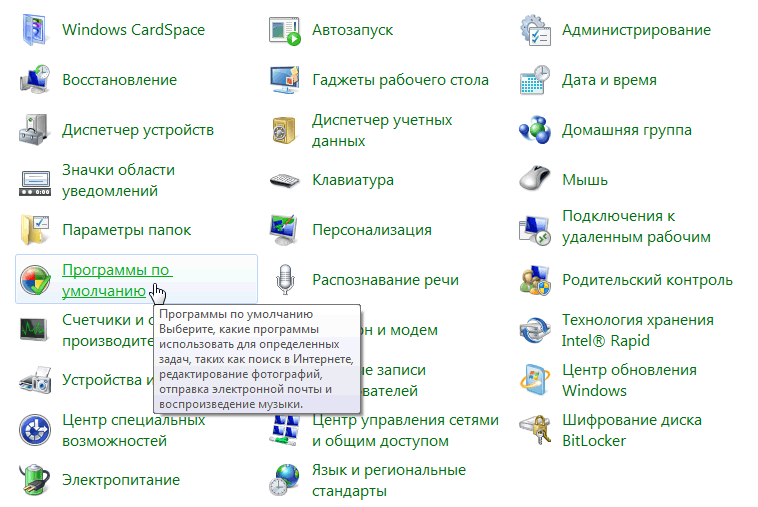758x507 pixels.
Task: Click the Программы по умолчанию icon
Action: pyautogui.click(x=35, y=280)
